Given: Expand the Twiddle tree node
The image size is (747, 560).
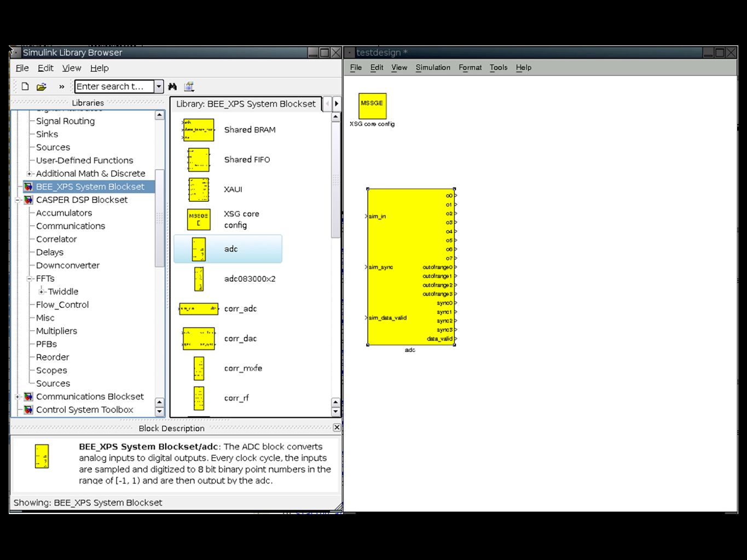Looking at the screenshot, I should [41, 291].
